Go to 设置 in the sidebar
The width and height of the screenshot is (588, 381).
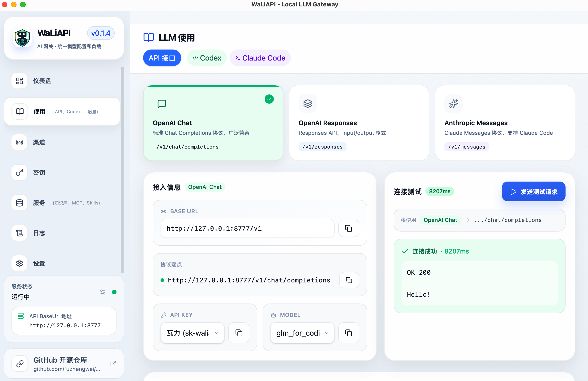point(62,263)
